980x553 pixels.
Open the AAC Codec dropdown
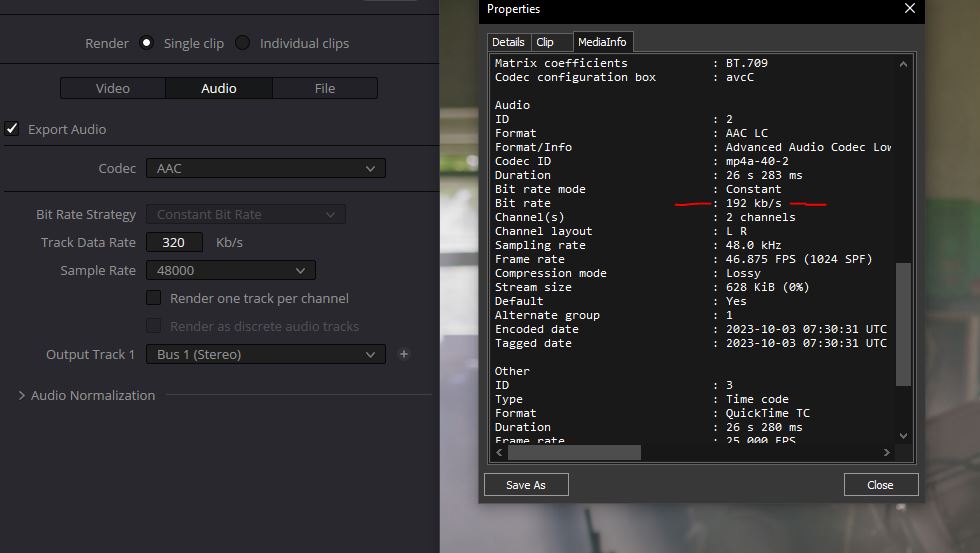(266, 168)
